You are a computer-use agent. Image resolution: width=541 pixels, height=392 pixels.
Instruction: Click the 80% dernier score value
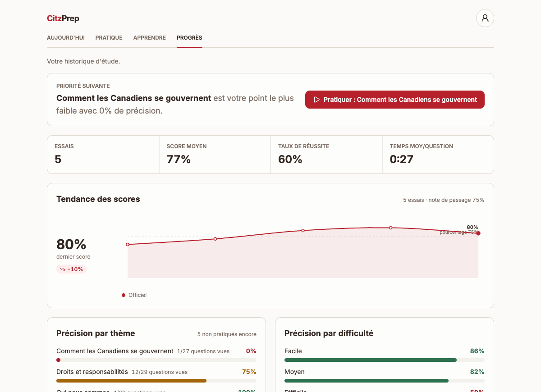click(x=71, y=244)
